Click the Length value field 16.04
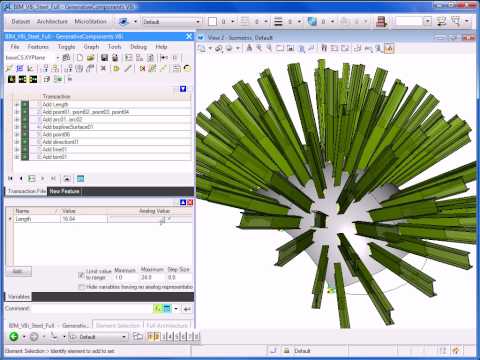Screen dimensions: 480x360 coord(84,219)
